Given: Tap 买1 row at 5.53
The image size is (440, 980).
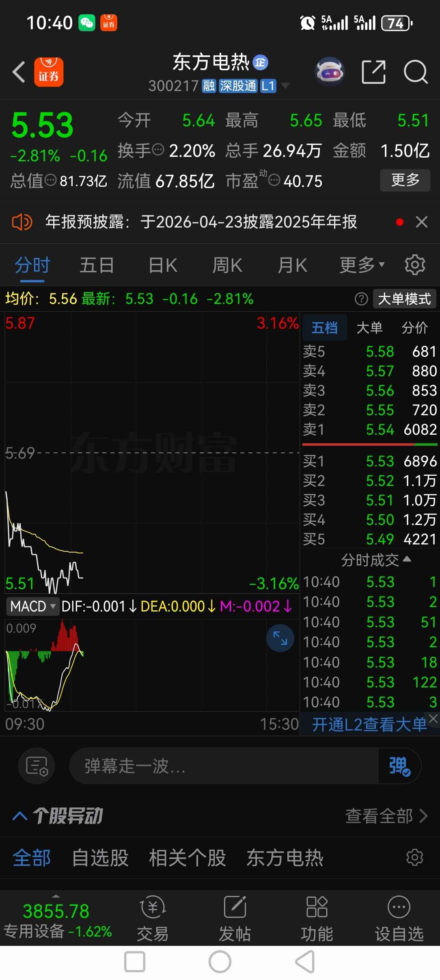Looking at the screenshot, I should pyautogui.click(x=370, y=461).
